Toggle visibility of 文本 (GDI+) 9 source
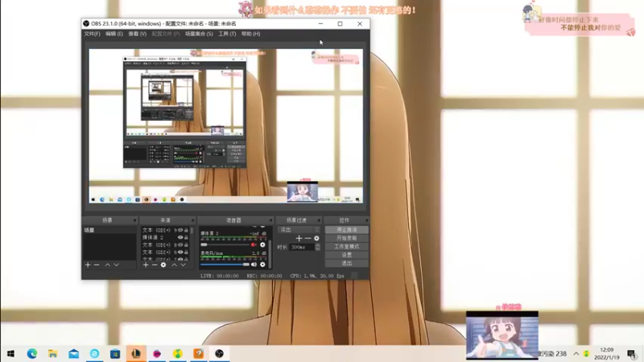This screenshot has width=644, height=362. 180,230
